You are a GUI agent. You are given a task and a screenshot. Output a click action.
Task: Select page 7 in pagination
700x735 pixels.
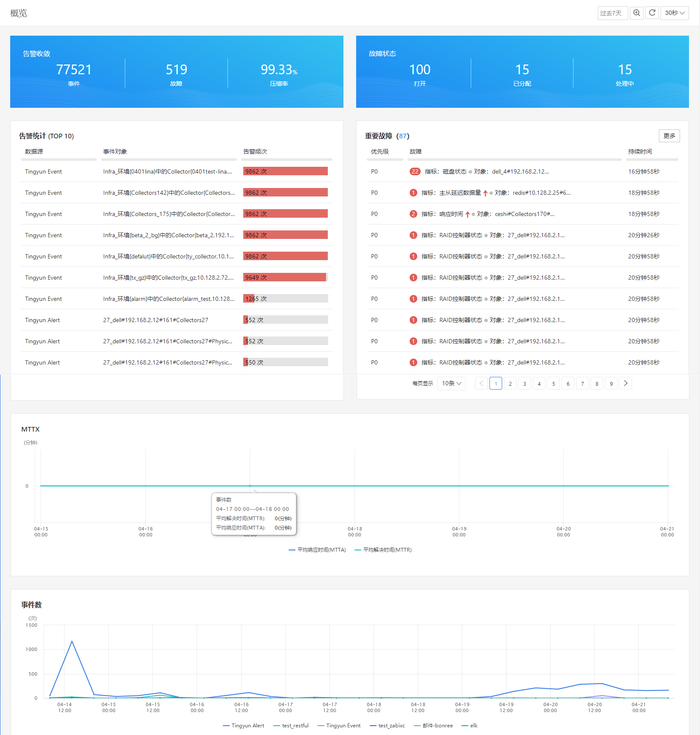(x=582, y=384)
